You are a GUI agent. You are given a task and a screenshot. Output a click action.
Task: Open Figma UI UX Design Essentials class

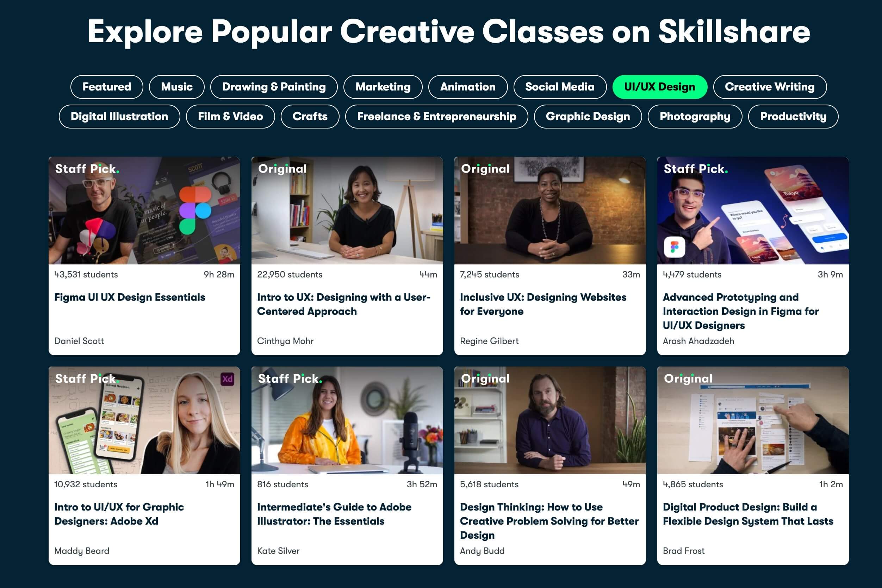coord(129,298)
